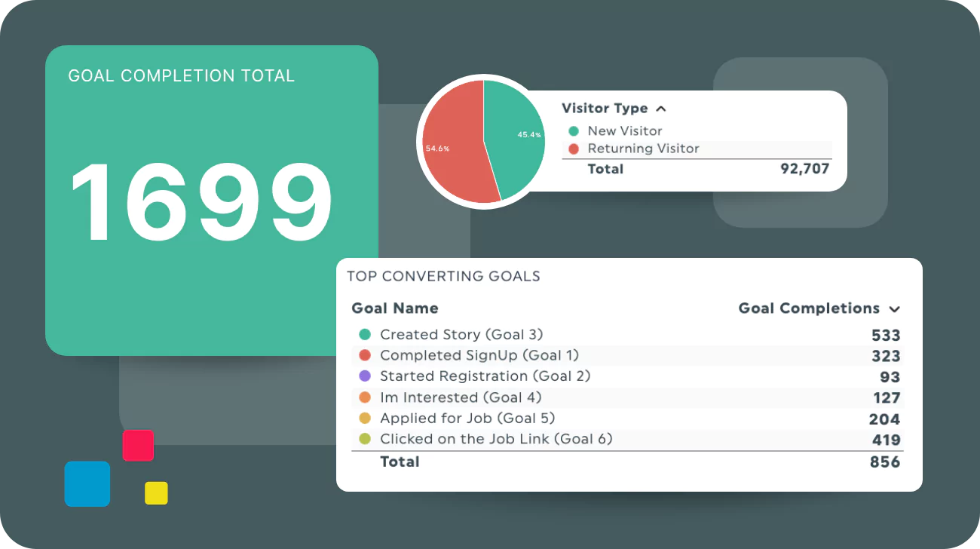Select the TOP CONVERTING GOALS panel title
This screenshot has width=980, height=549.
(443, 277)
